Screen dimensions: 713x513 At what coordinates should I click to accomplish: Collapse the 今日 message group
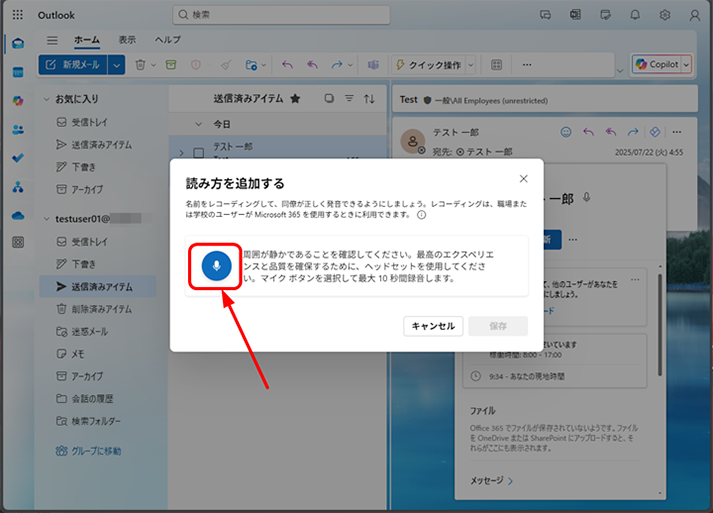coord(199,124)
